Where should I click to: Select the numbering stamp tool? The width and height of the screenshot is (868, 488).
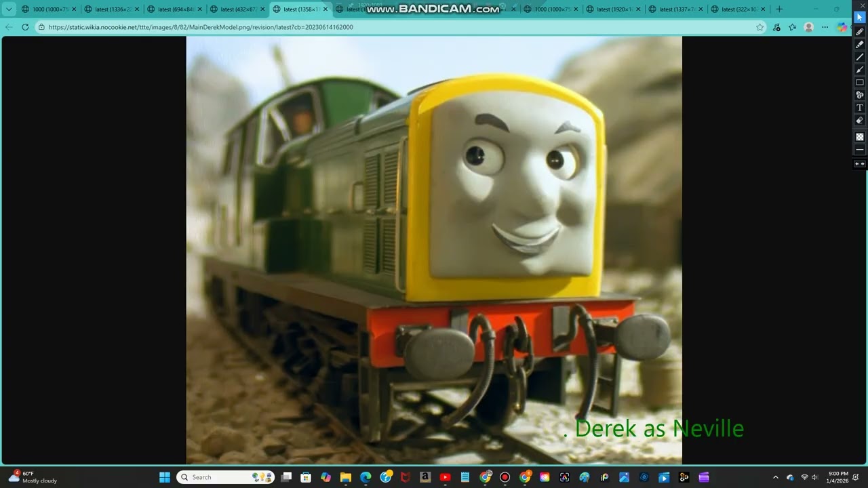coord(859,95)
